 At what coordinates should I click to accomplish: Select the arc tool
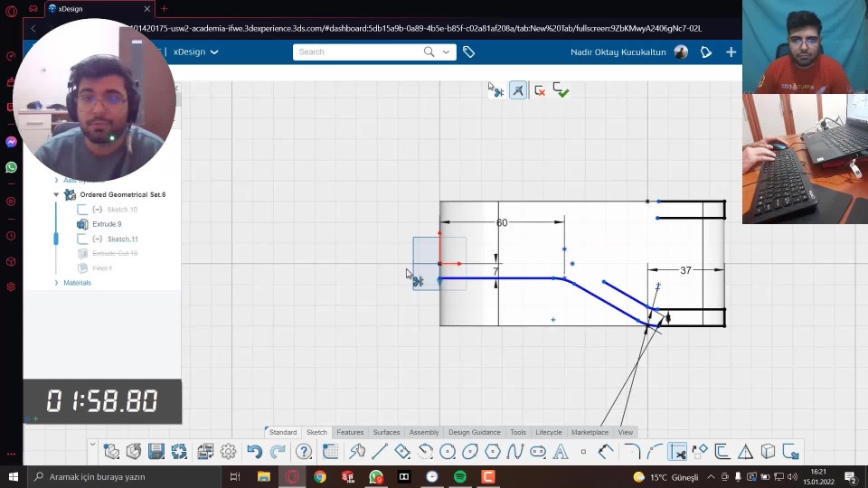(425, 452)
